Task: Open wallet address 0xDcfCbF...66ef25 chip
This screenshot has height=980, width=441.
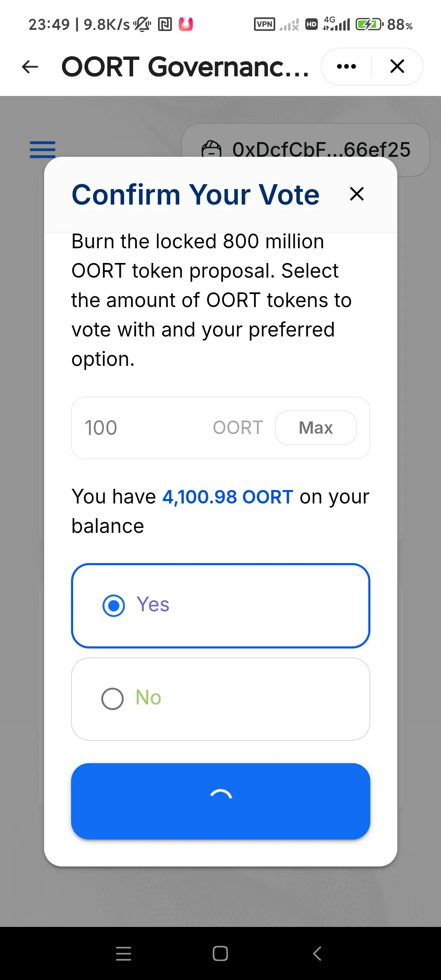Action: pos(305,149)
